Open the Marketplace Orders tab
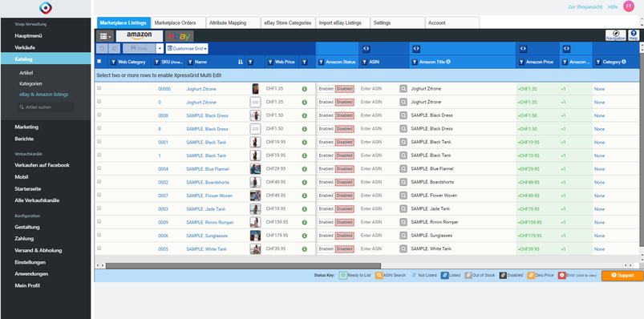The image size is (644, 319). 178,23
